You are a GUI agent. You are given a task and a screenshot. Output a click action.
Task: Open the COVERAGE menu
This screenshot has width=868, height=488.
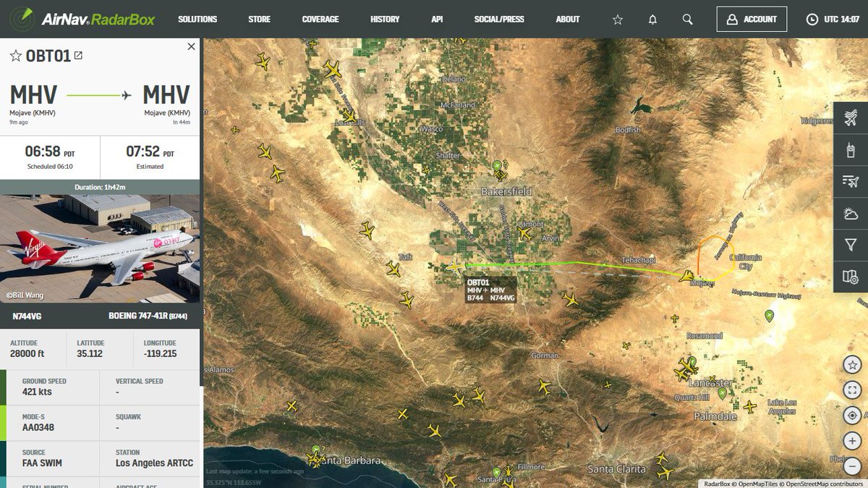pyautogui.click(x=320, y=20)
